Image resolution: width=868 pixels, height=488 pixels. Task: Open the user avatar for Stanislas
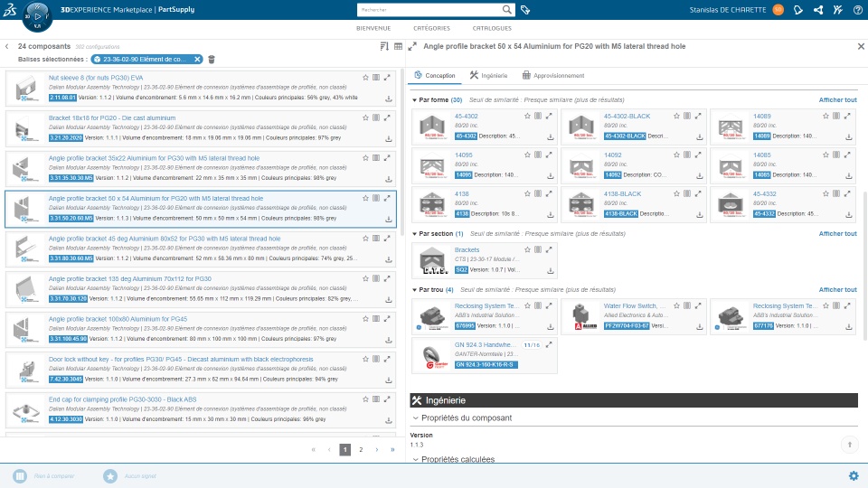tap(778, 9)
